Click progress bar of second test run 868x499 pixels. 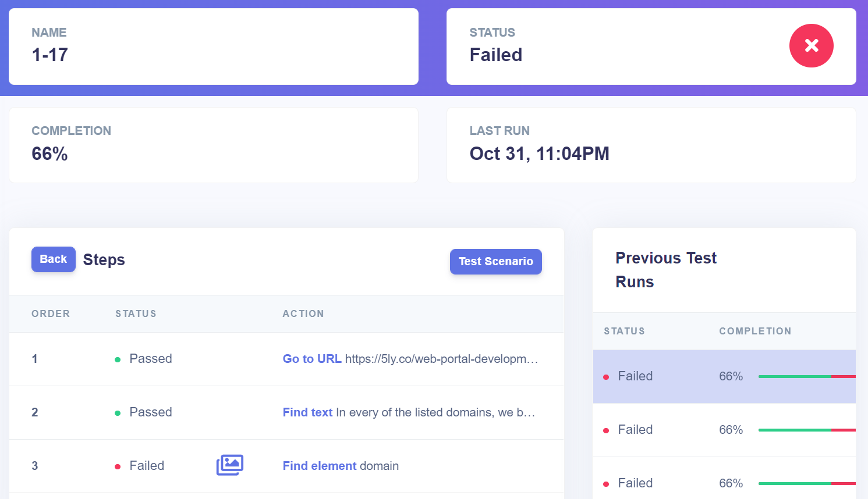(x=806, y=430)
